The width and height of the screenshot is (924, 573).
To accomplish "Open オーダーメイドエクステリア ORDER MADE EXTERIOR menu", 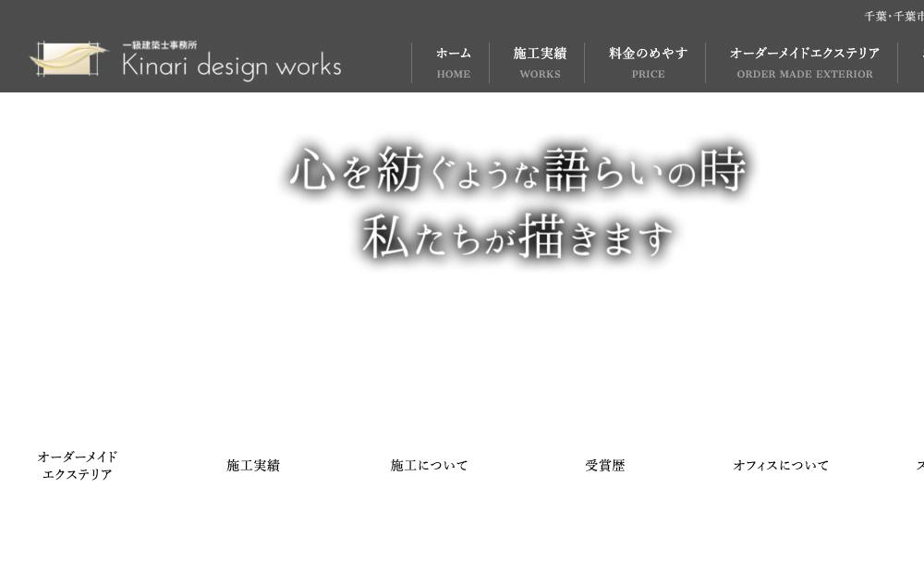I will [805, 63].
